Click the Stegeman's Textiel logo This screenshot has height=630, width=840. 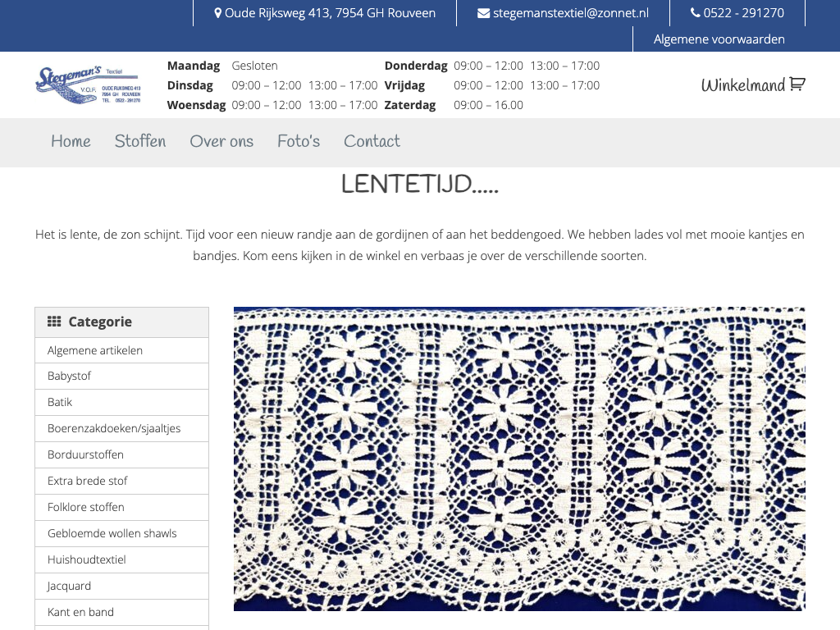tap(89, 85)
